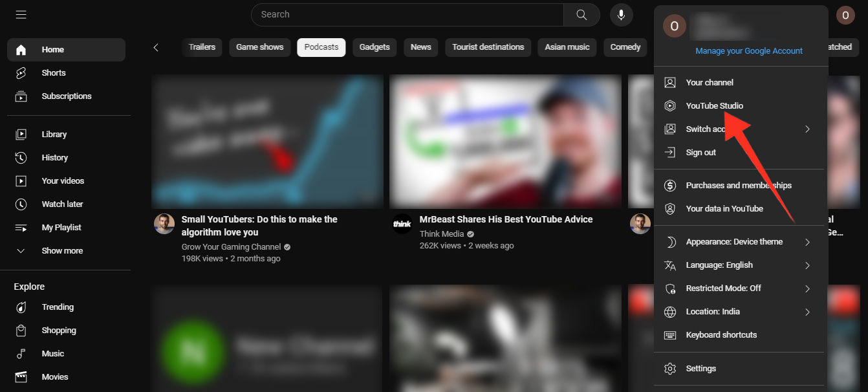Open the Library page

pos(55,134)
